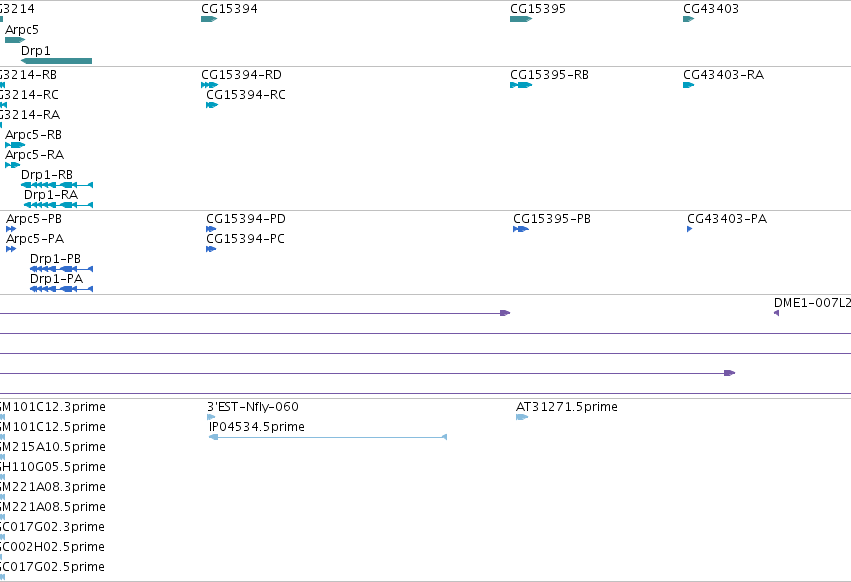The image size is (851, 582).
Task: Click the Arpc5-PA protein glyph
Action: click(11, 249)
